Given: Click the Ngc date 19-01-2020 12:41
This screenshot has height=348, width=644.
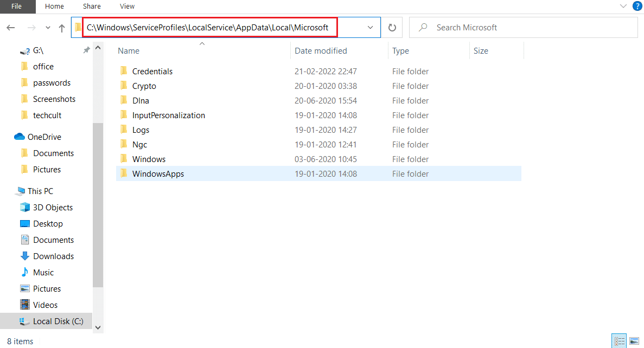Looking at the screenshot, I should pyautogui.click(x=326, y=144).
